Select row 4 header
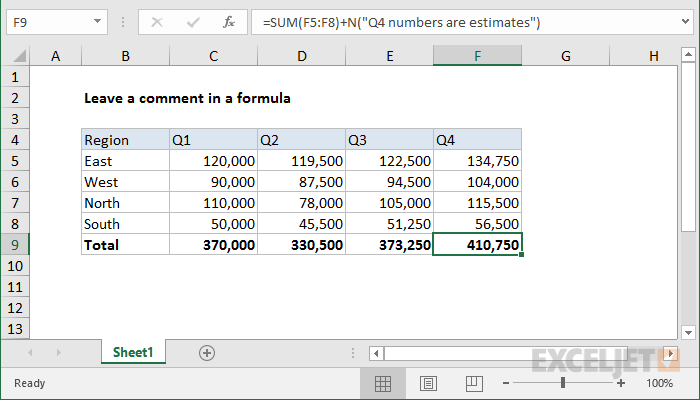 [x=15, y=140]
